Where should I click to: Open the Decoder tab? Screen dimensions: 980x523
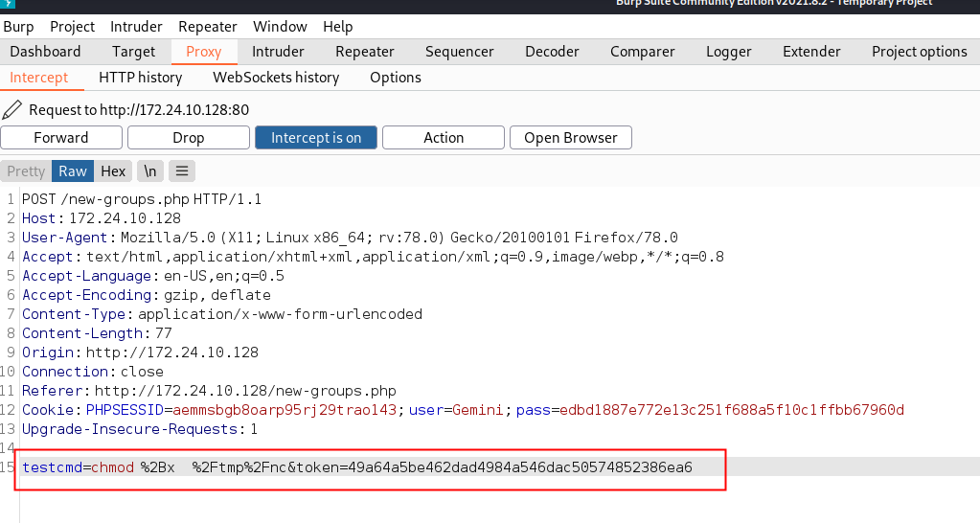point(552,52)
